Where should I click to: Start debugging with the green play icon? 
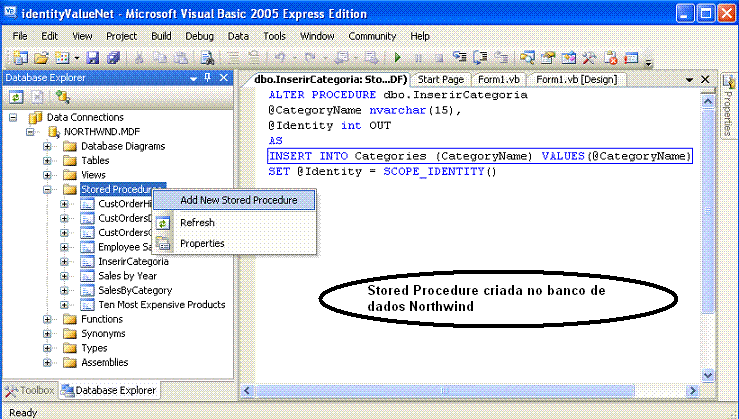click(398, 58)
